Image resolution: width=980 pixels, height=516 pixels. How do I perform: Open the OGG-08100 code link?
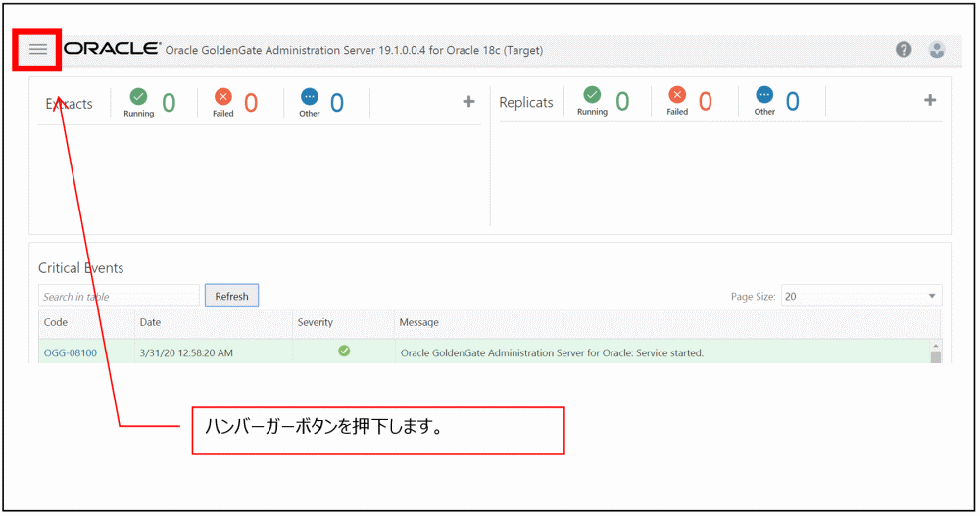70,352
